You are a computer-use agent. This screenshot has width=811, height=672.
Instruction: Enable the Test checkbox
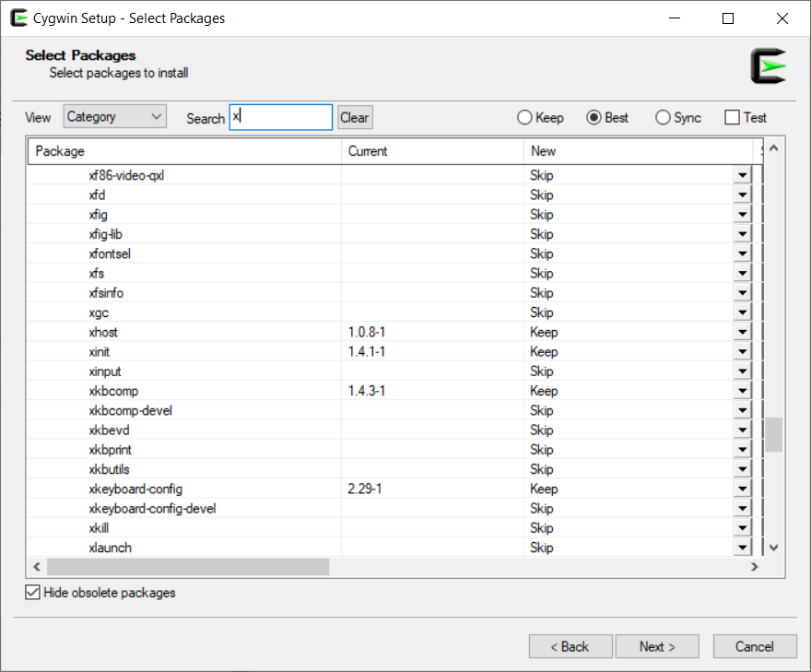click(x=746, y=117)
